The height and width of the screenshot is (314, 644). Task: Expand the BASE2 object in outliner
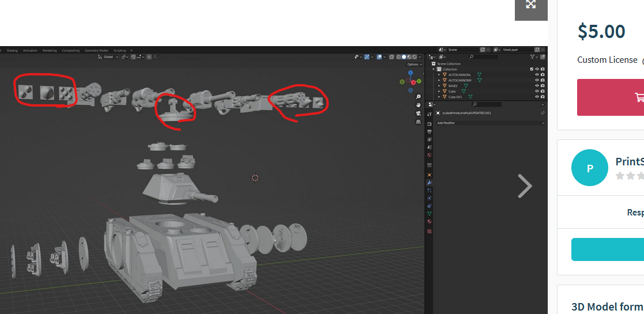pos(439,86)
